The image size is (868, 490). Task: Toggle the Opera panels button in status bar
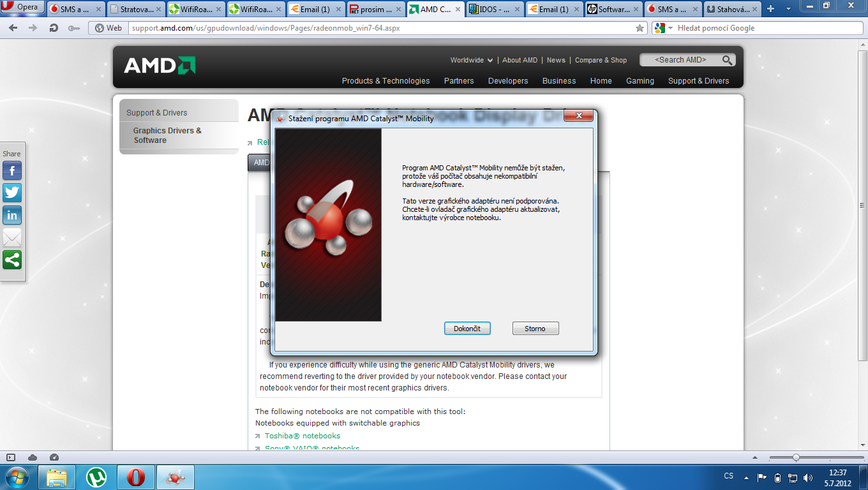[11, 457]
